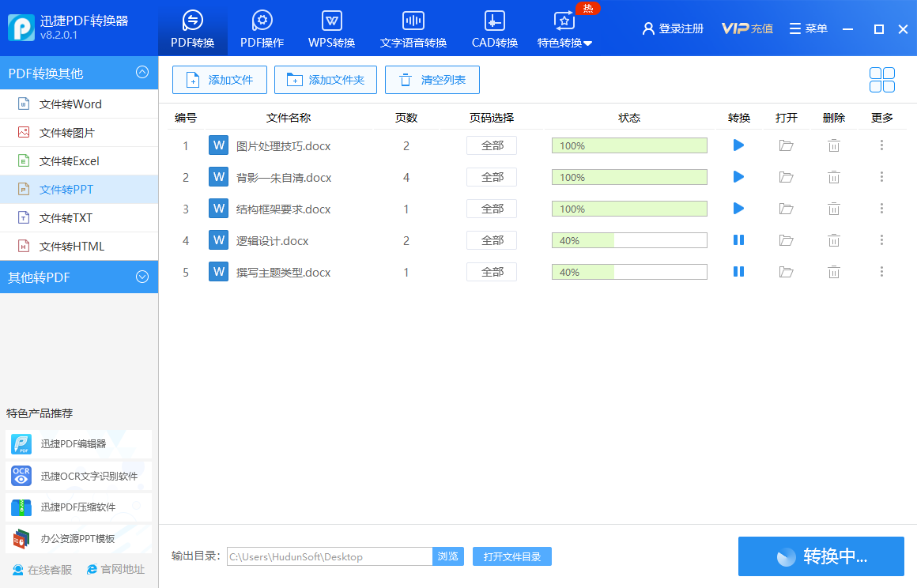Screen dimensions: 917x588
Task: Select 文件转图片 in the sidebar
Action: coord(79,133)
